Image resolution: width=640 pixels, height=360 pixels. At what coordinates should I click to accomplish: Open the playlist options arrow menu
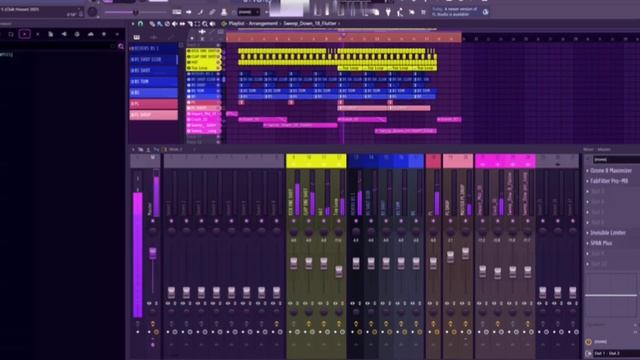(133, 24)
